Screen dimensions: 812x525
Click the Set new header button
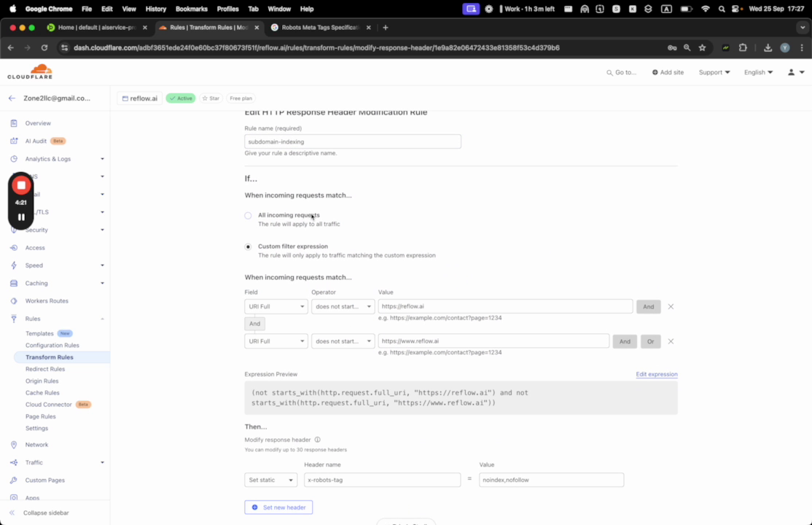coord(278,507)
